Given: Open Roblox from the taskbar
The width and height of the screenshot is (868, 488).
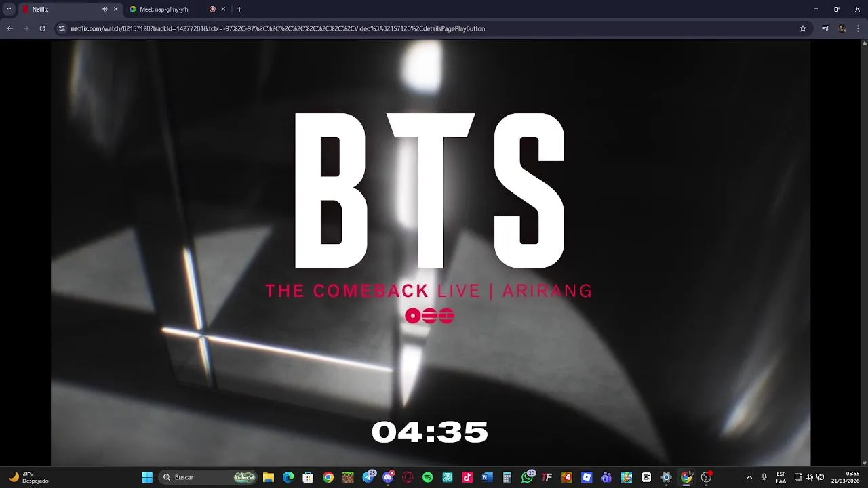Looking at the screenshot, I should [x=587, y=477].
